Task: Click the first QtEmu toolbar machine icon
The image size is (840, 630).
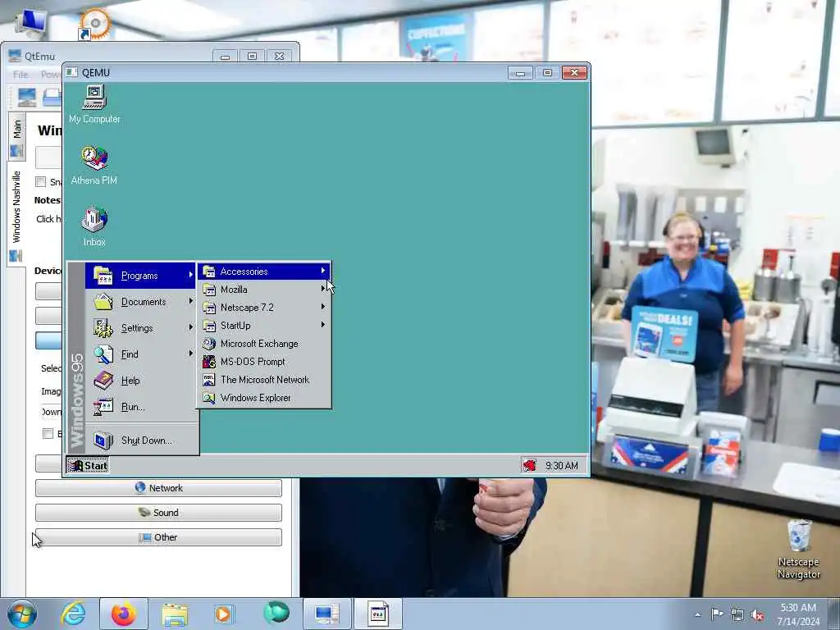Action: click(x=27, y=97)
